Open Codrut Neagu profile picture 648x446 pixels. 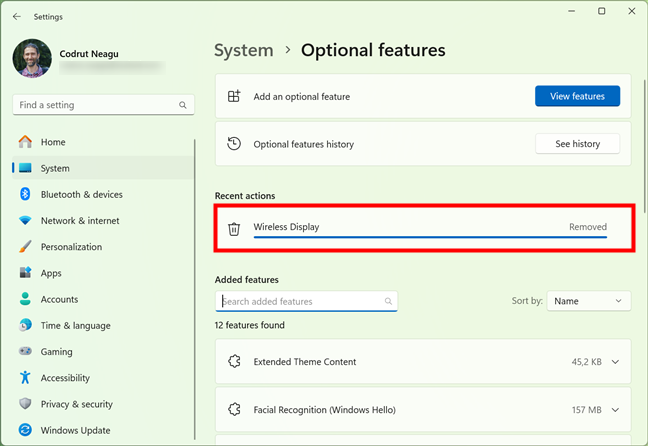point(32,58)
